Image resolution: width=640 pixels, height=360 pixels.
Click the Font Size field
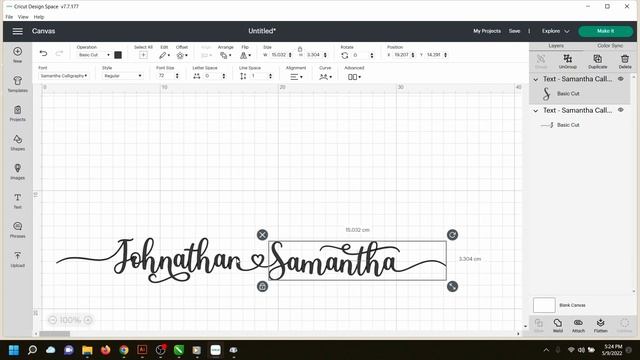click(x=165, y=76)
